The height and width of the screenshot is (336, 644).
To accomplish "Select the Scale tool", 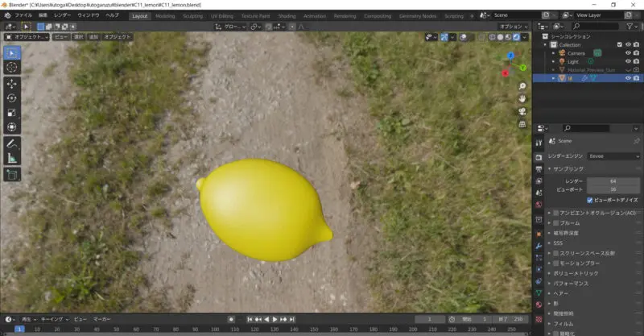I will (x=12, y=113).
